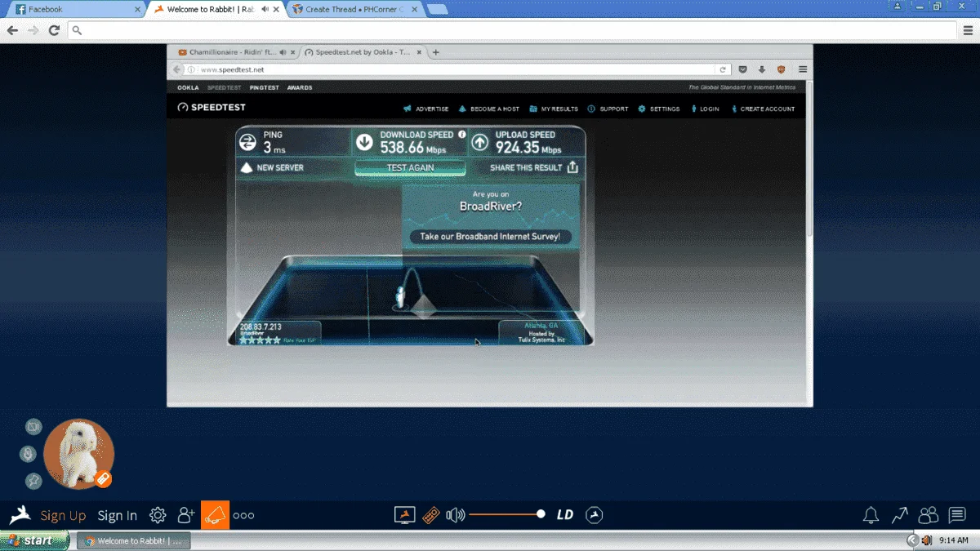Click the round rabbit icon beside LD
This screenshot has width=980, height=551.
point(595,515)
